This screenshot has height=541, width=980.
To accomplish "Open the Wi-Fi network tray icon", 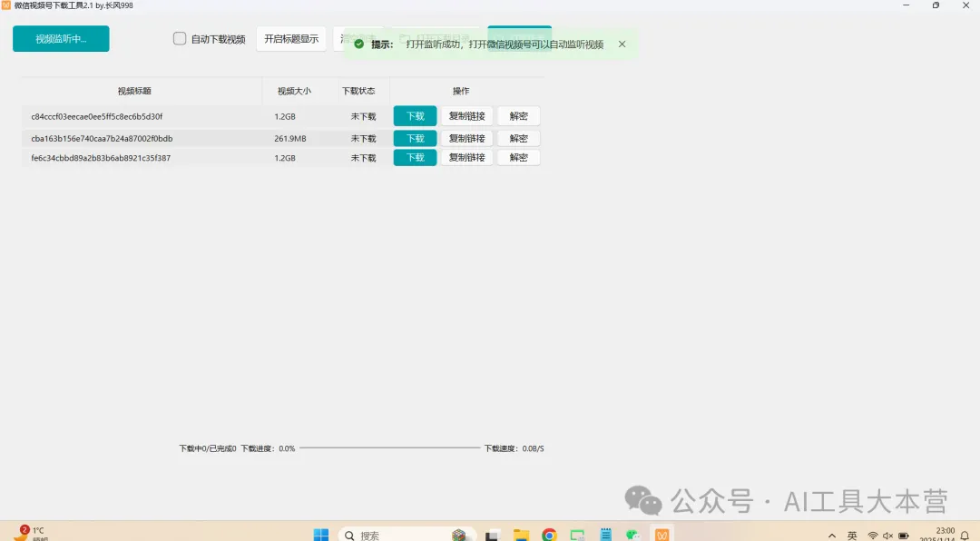I will pyautogui.click(x=873, y=536).
